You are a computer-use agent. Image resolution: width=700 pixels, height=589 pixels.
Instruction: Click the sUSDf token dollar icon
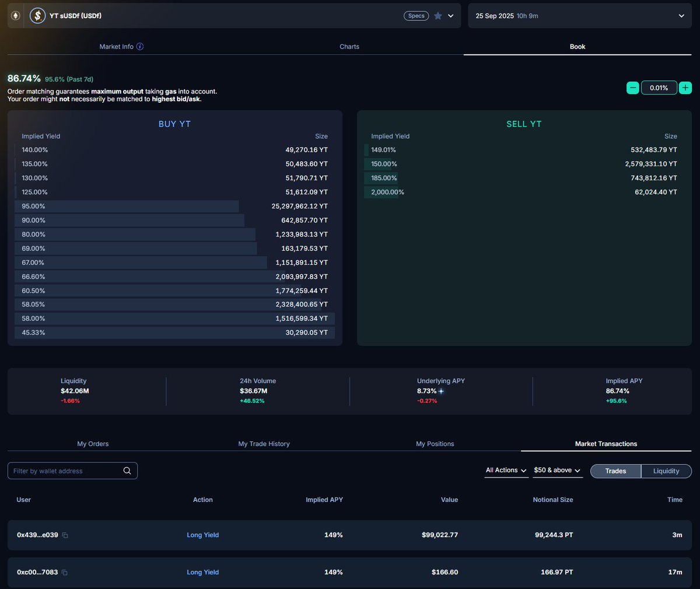(38, 16)
